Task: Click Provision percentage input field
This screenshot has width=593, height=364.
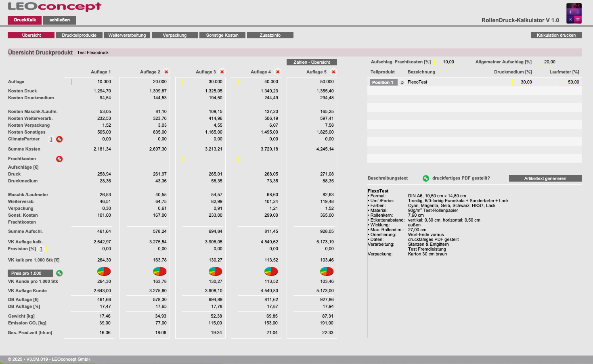Action: click(54, 249)
